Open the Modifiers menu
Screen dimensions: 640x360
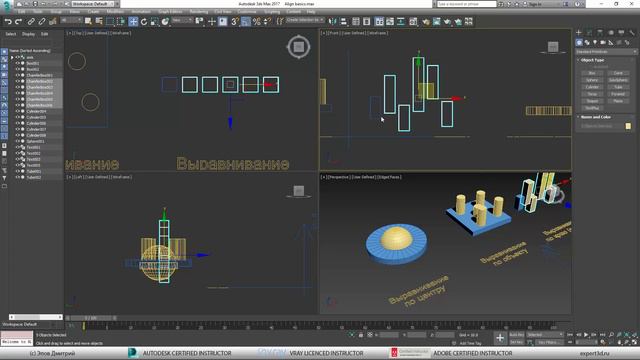click(x=115, y=12)
